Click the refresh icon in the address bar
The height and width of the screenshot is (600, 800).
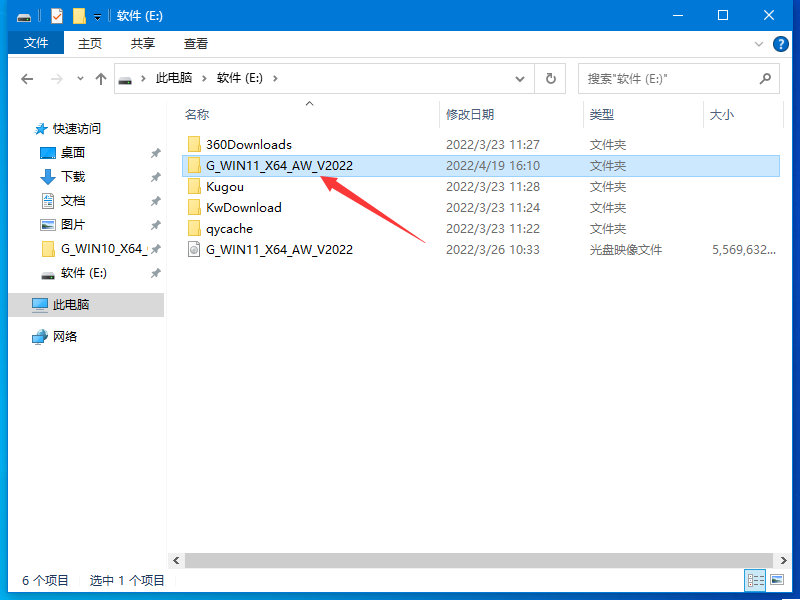(549, 78)
